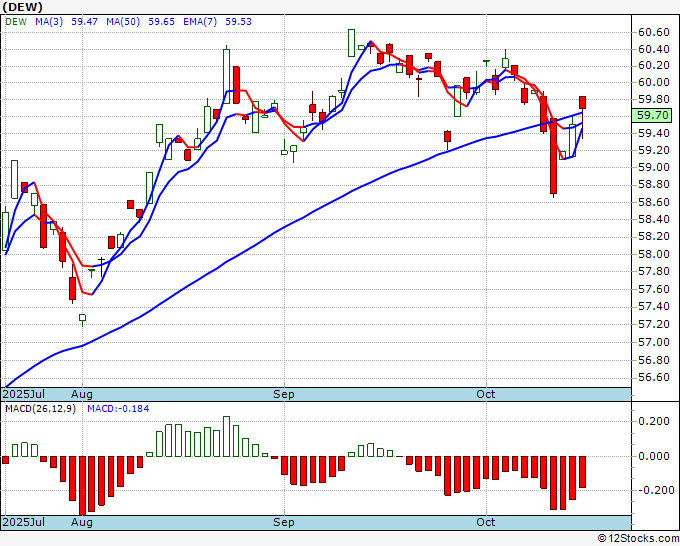Click the MA(50) legend label
Image resolution: width=680 pixels, height=546 pixels.
123,22
